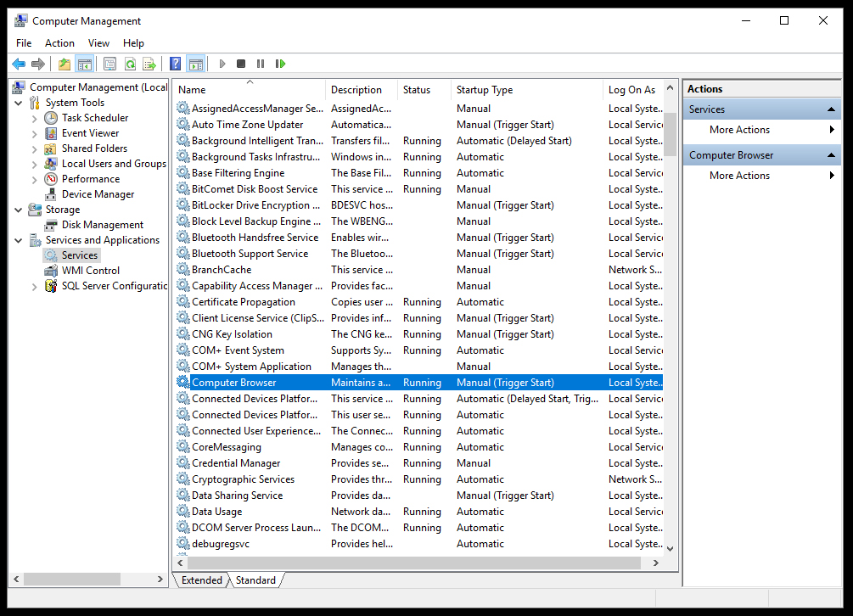Viewport: 853px width, 616px height.
Task: Click the Performance icon in tree
Action: 51,179
